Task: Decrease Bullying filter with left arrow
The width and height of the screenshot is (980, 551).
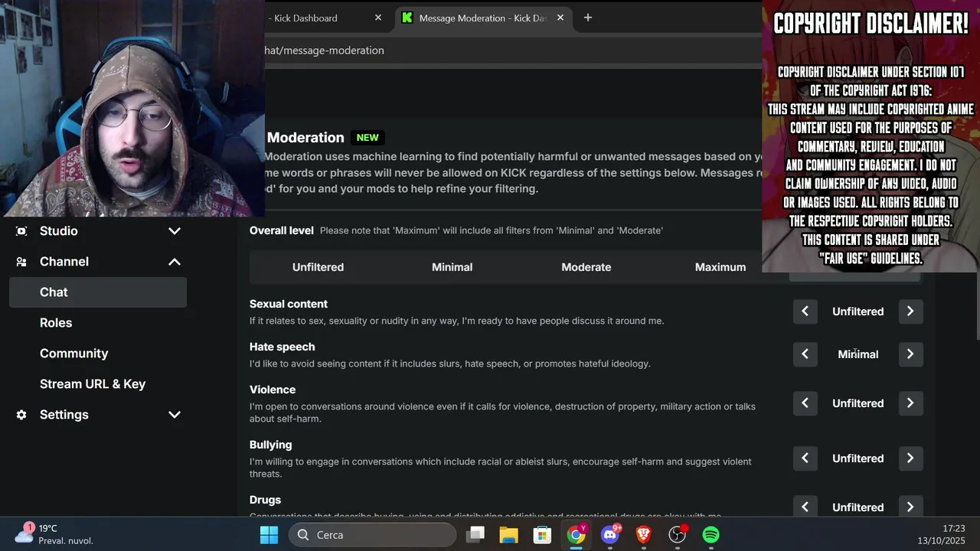Action: click(805, 458)
